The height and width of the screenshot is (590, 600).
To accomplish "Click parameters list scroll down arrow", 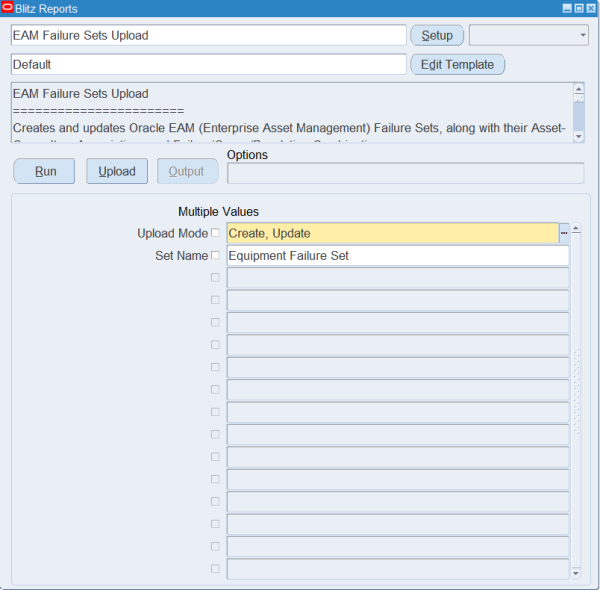I will pyautogui.click(x=576, y=573).
